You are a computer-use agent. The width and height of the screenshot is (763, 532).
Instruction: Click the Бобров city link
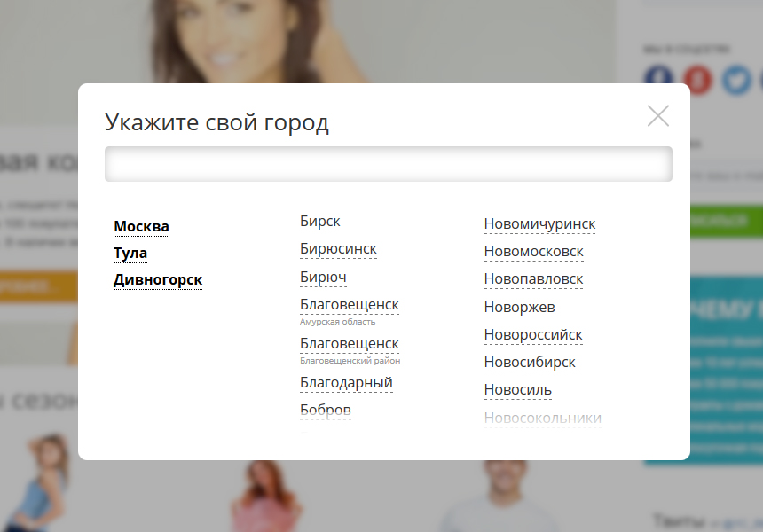tap(326, 410)
